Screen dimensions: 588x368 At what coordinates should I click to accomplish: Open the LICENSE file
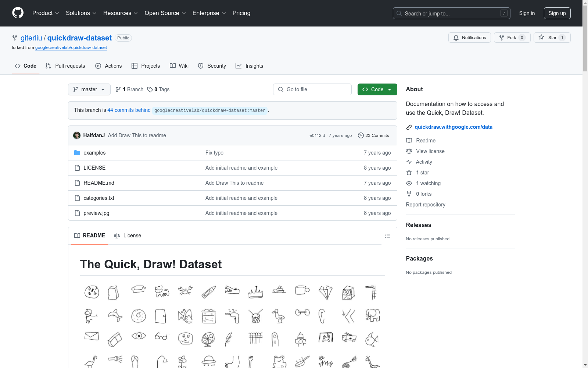click(x=94, y=168)
